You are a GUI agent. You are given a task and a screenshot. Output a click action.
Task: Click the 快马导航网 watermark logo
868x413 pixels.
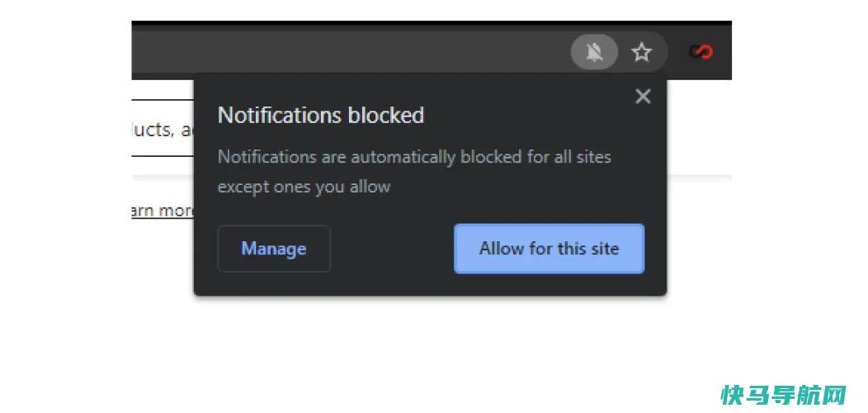point(784,396)
